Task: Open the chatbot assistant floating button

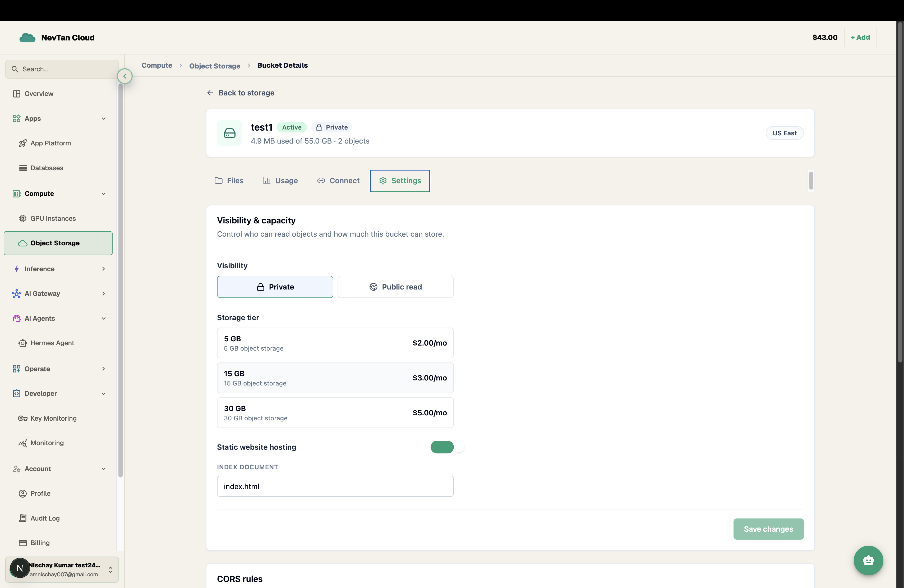Action: [868, 560]
